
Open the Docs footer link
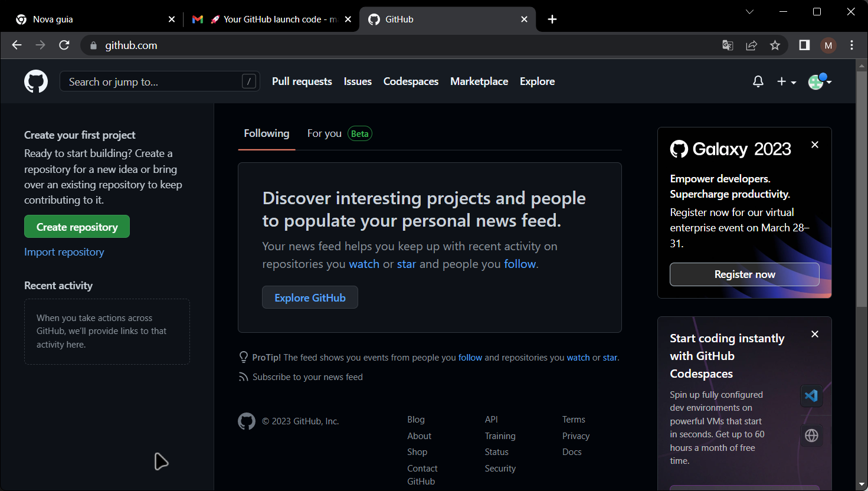point(572,452)
